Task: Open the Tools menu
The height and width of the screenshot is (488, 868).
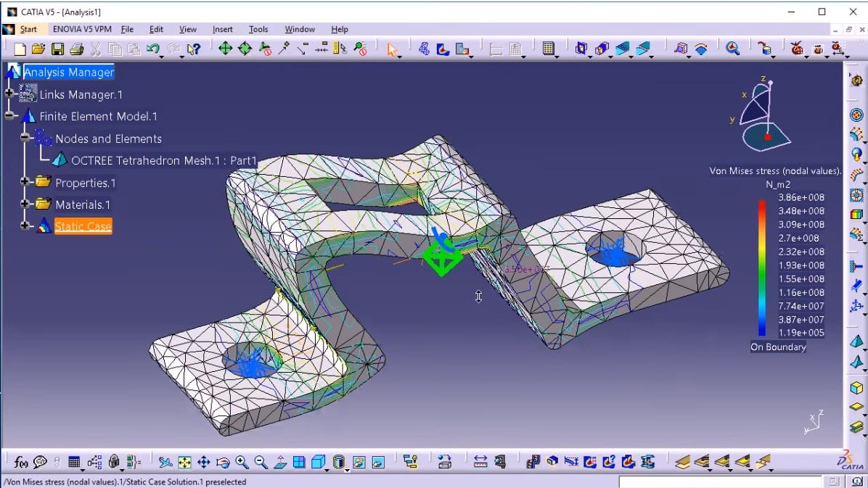Action: [258, 29]
